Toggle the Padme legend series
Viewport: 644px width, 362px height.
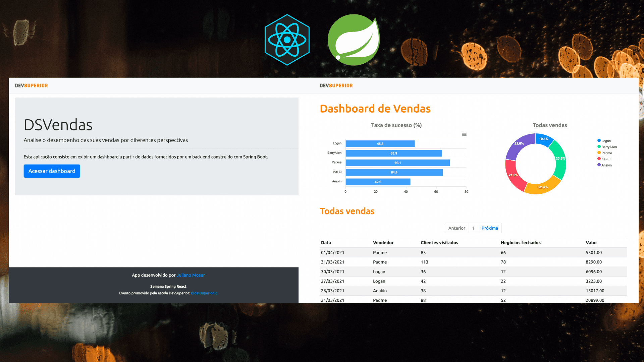click(x=605, y=153)
